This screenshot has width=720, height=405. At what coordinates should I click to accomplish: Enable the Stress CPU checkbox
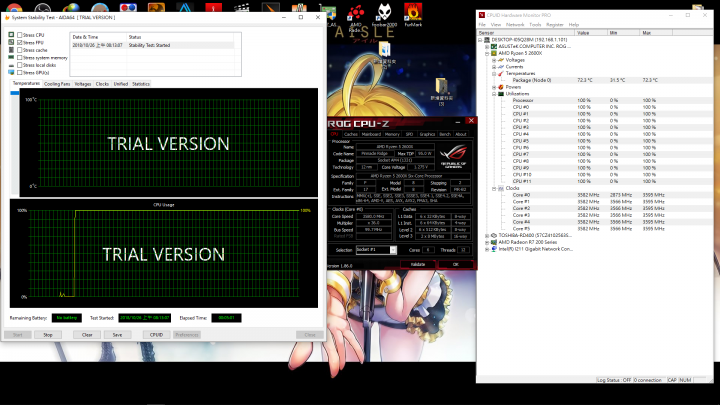point(20,35)
